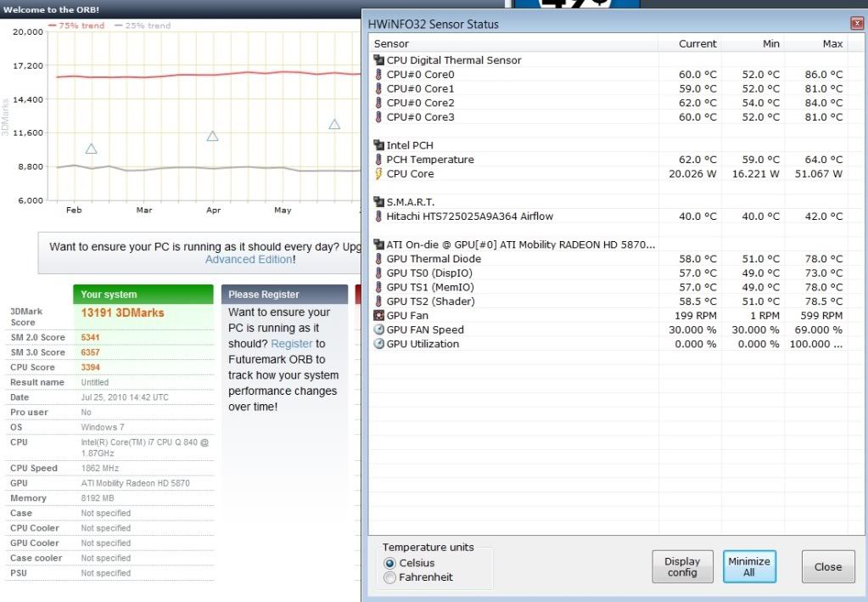Click the gauge icon beside GPU FAN Speed
Viewport: 868px width, 602px height.
click(x=378, y=329)
